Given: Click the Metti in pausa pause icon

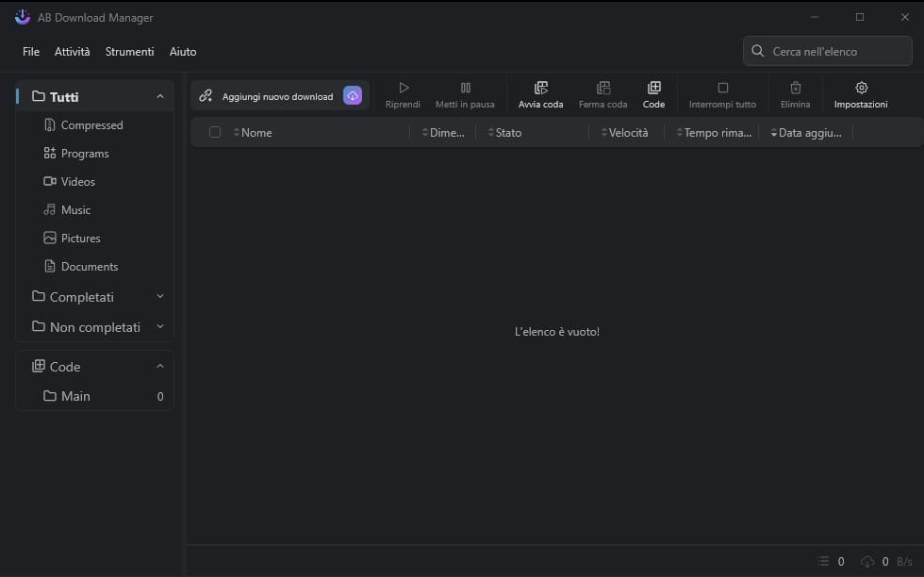Looking at the screenshot, I should click(x=466, y=88).
